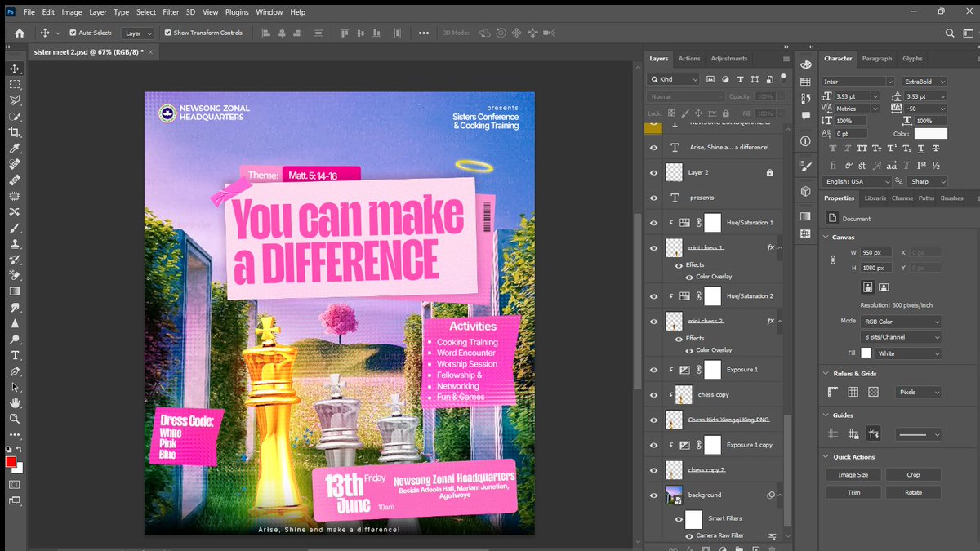This screenshot has width=980, height=551.
Task: Click the Image Size button
Action: [853, 474]
